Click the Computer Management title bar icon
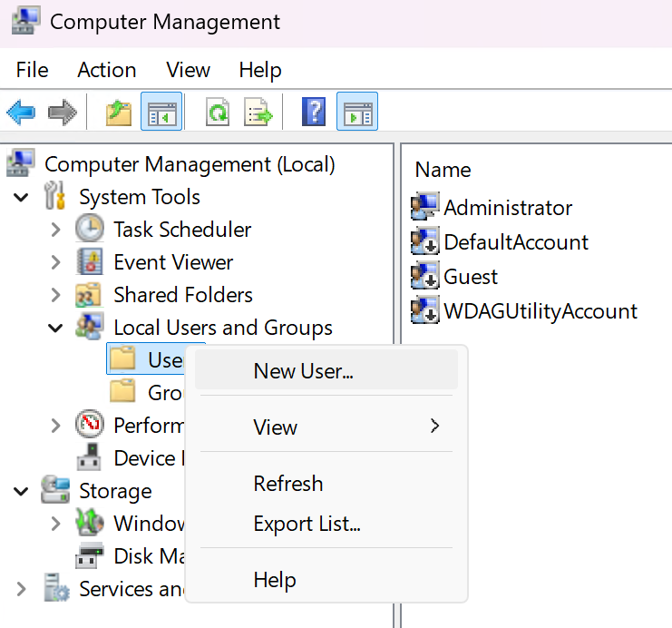 [25, 21]
